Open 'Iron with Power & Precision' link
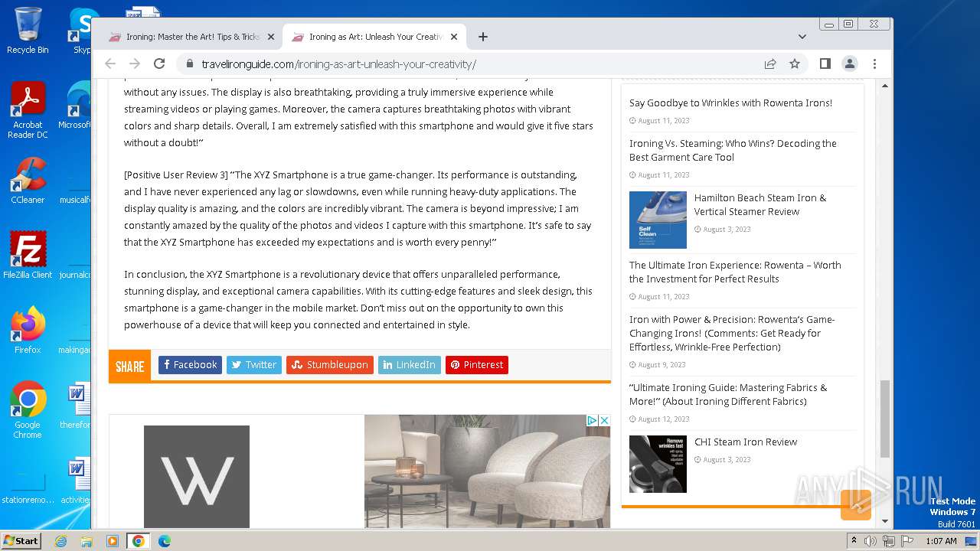The image size is (980, 551). pos(732,333)
